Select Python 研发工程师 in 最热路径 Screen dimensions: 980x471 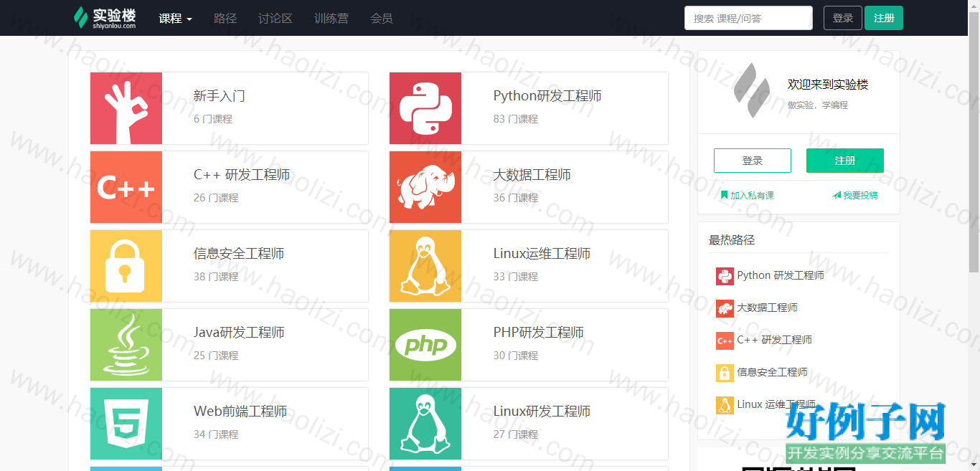point(781,275)
